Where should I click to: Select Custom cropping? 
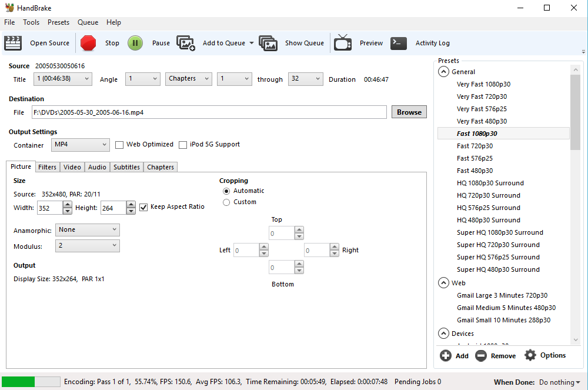[x=226, y=202]
